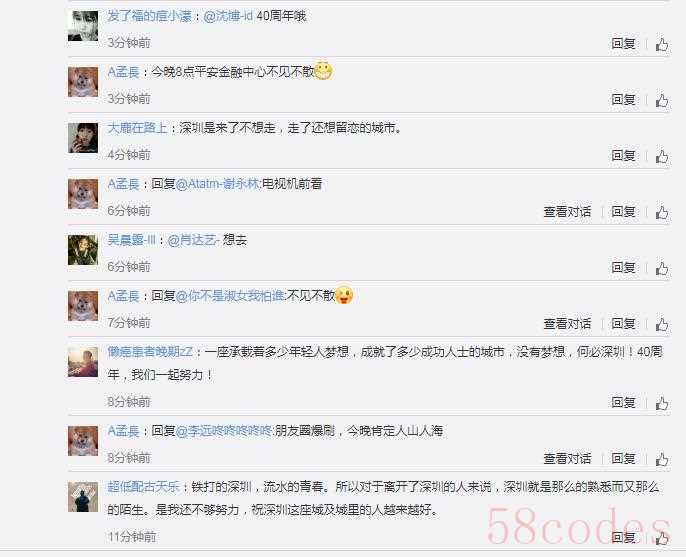The image size is (686, 557).
Task: Open avatar of 超低配古天乐
Action: tap(83, 497)
